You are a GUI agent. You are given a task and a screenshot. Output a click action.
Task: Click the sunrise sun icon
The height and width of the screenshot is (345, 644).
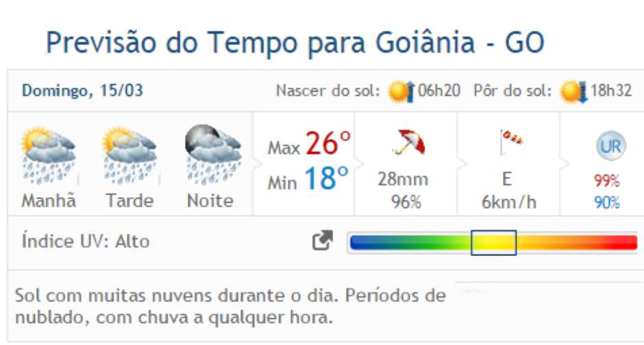click(x=400, y=91)
